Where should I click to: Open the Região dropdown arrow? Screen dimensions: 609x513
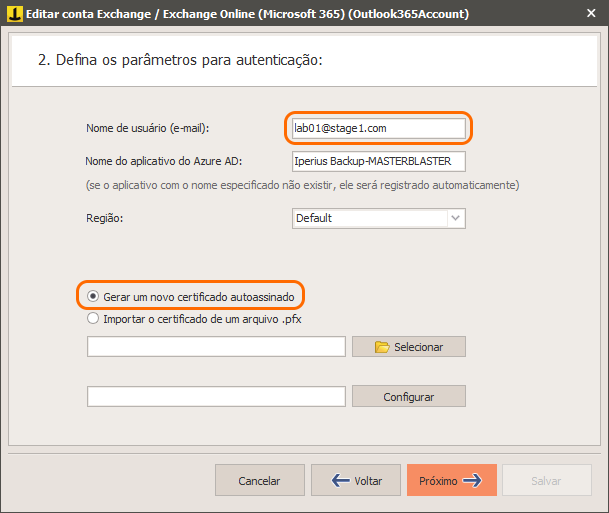pos(456,218)
